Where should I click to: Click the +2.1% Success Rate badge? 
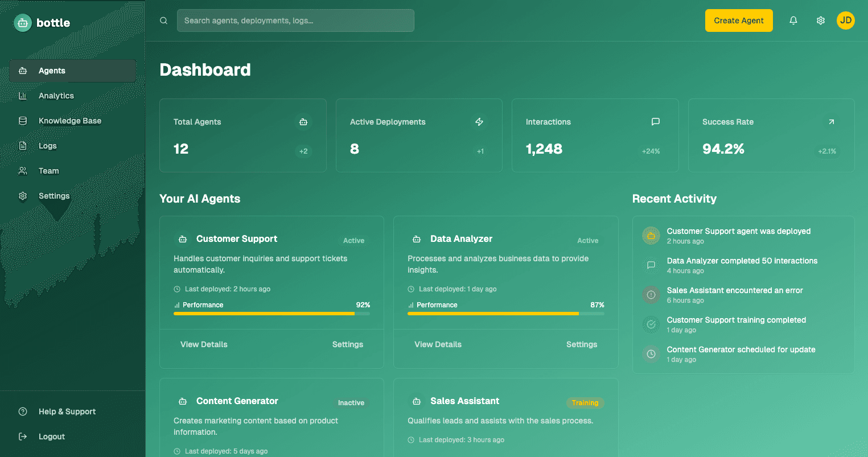[x=827, y=151]
